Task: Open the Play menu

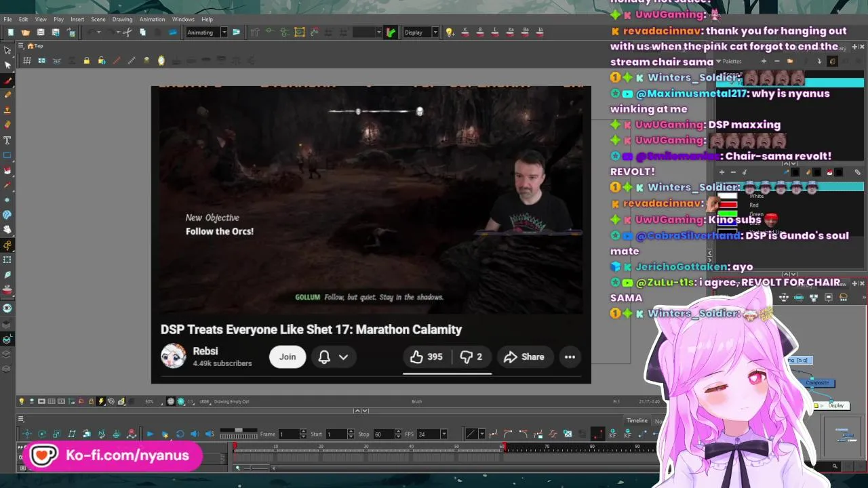Action: point(58,19)
